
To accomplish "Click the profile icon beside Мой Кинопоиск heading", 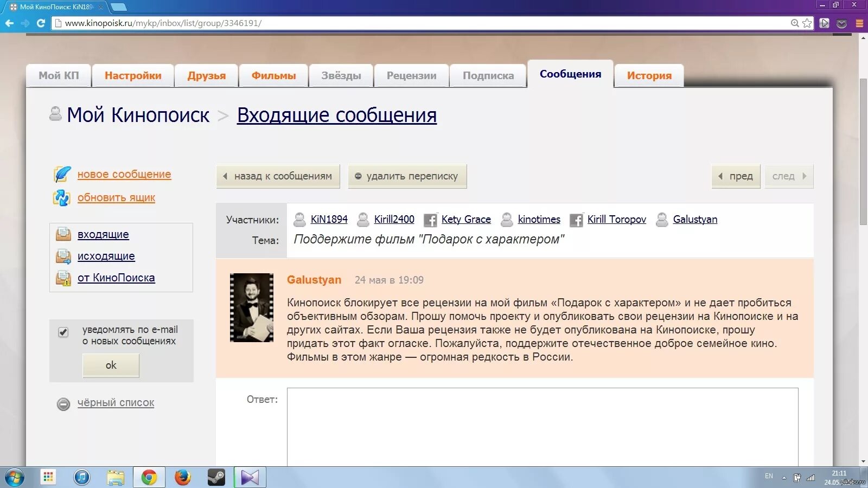I will [x=55, y=114].
